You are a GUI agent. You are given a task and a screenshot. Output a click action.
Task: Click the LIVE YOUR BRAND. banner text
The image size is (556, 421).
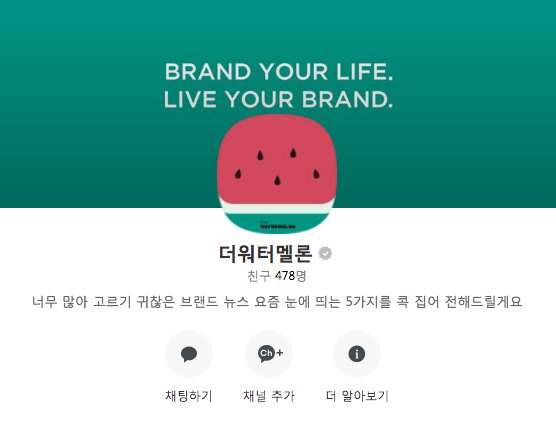278,99
